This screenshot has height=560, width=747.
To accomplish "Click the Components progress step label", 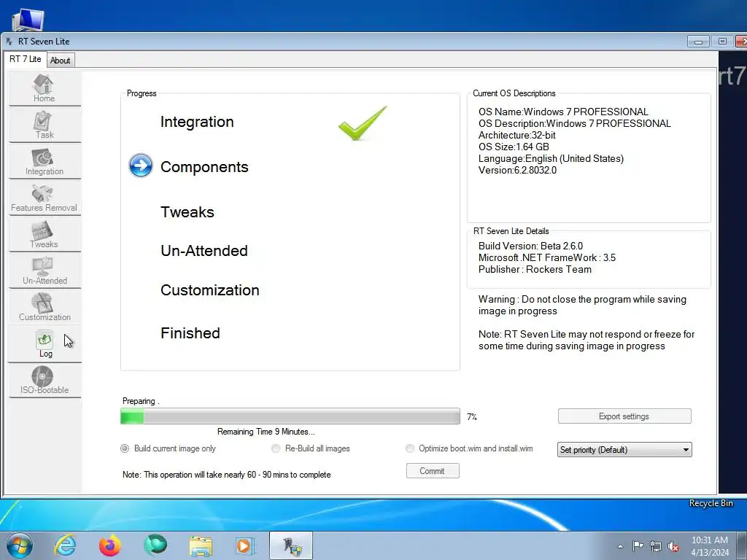I will [x=204, y=167].
